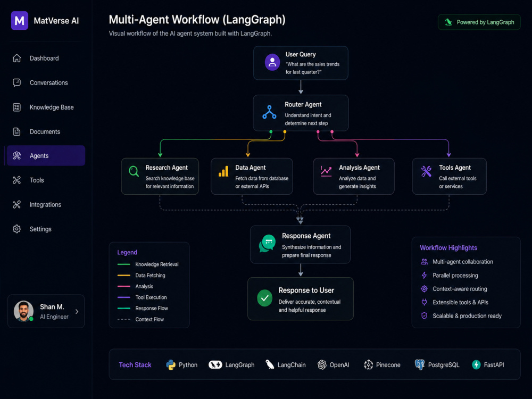Click the Research Agent magnifier icon

[x=134, y=171]
